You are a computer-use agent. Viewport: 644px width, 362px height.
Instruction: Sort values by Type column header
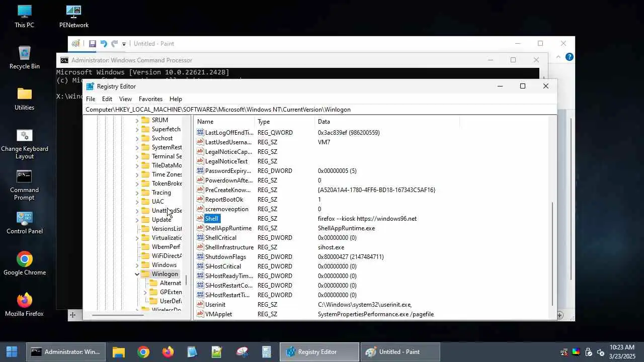[285, 122]
